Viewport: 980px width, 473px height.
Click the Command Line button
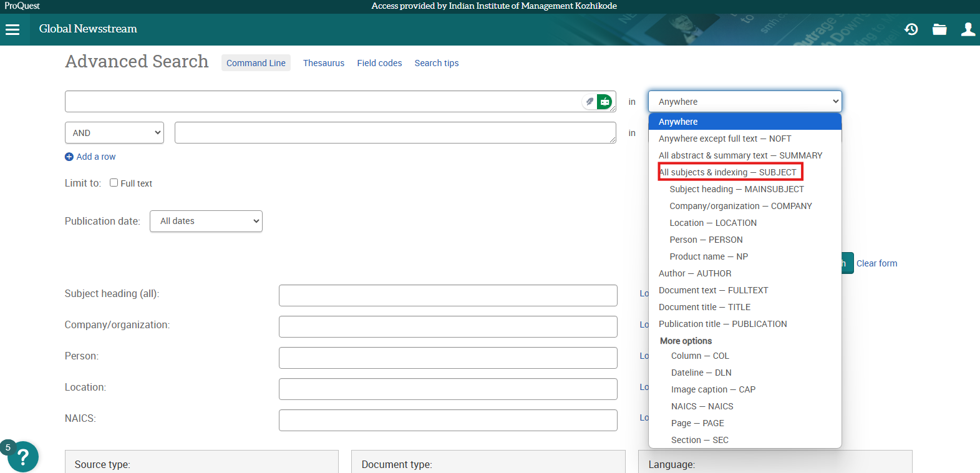pyautogui.click(x=256, y=63)
